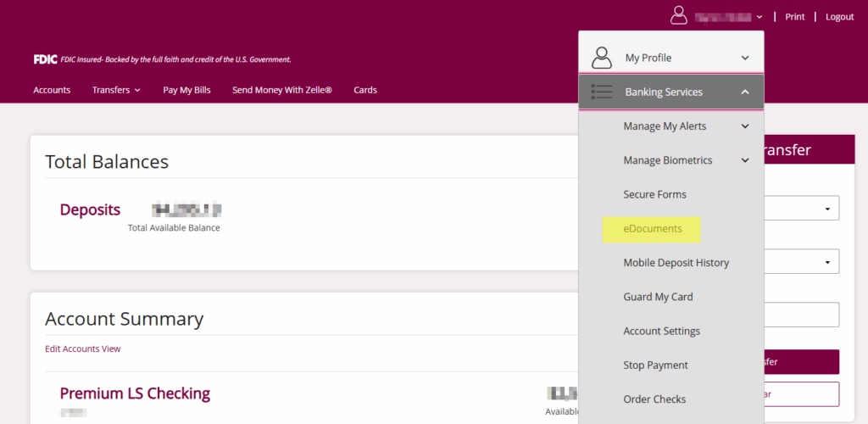Open the Cards navigation item
Screen dimensions: 868x424
365,90
